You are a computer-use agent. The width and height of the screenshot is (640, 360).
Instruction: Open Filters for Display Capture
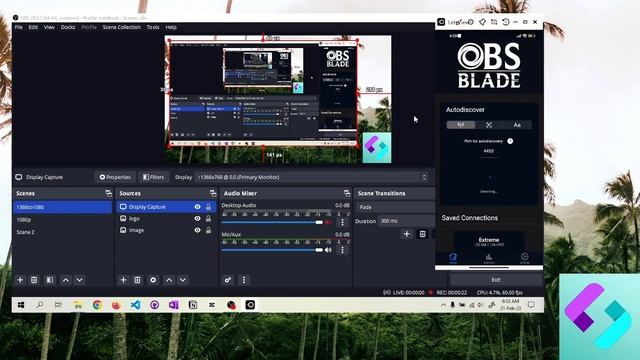point(153,177)
